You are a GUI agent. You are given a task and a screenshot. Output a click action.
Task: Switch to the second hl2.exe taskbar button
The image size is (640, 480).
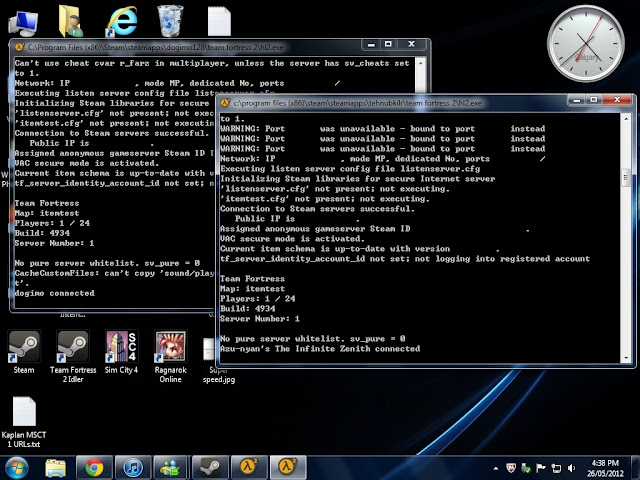(287, 468)
